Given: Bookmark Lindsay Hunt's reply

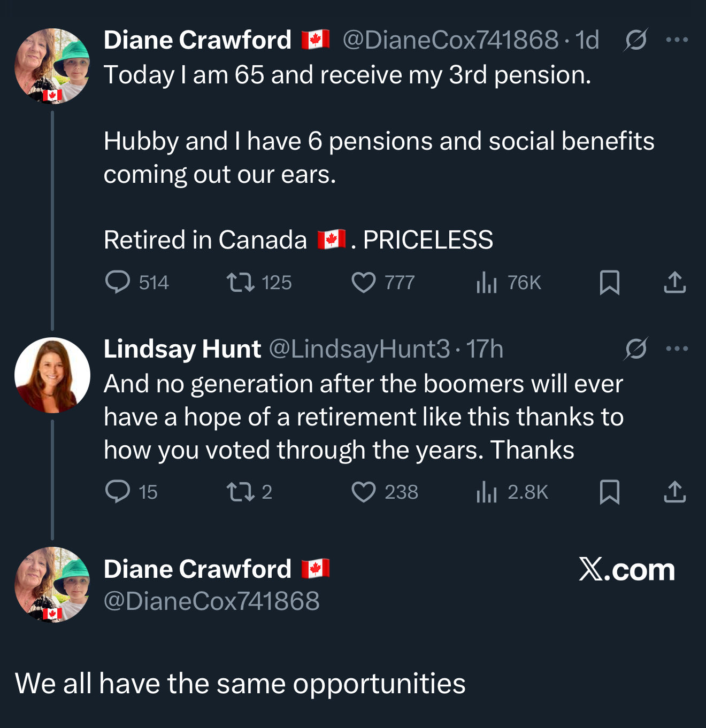Looking at the screenshot, I should pyautogui.click(x=609, y=492).
